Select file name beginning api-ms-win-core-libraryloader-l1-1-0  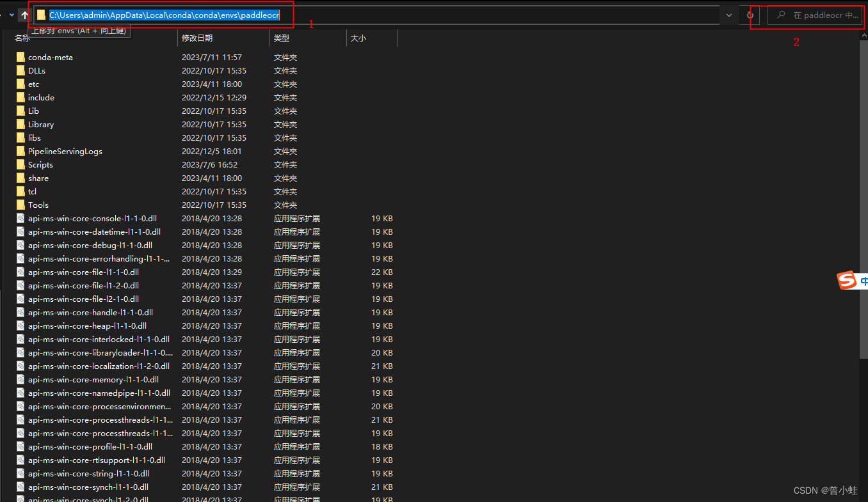pos(100,353)
